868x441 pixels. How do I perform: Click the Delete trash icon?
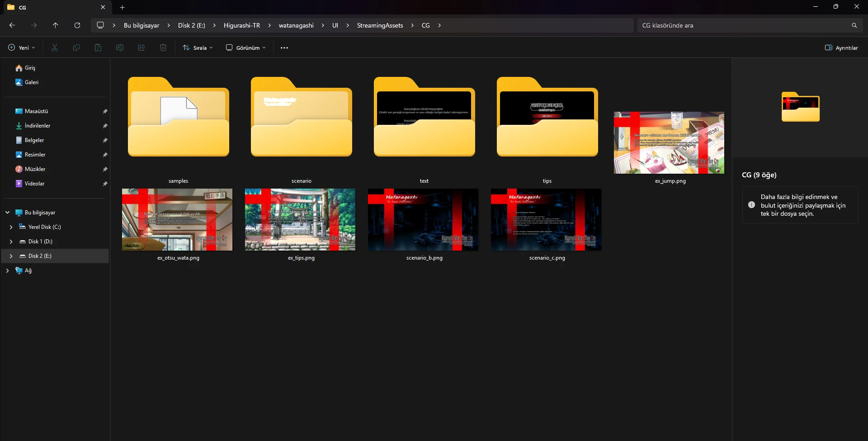[x=163, y=47]
